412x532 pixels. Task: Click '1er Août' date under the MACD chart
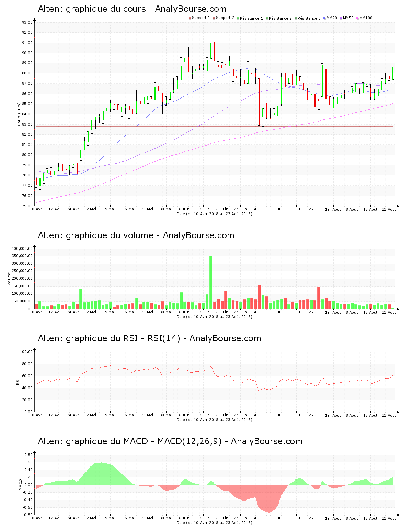pos(333,518)
